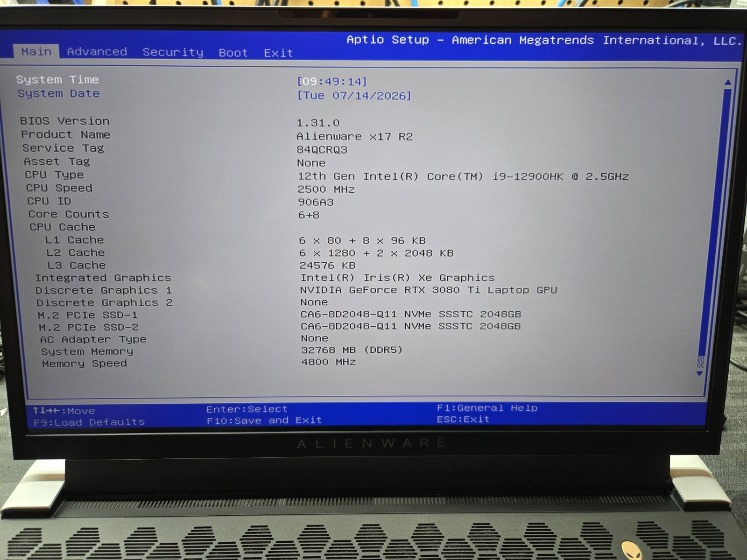The width and height of the screenshot is (747, 560).
Task: Click the Discrete Graphics 1 label
Action: coord(104,290)
